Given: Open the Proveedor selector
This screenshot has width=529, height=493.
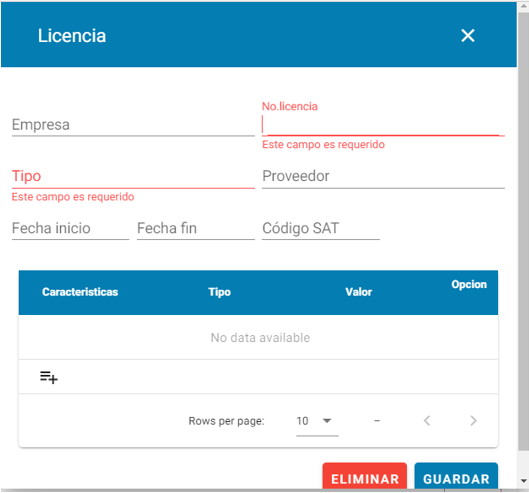Looking at the screenshot, I should pos(383,176).
